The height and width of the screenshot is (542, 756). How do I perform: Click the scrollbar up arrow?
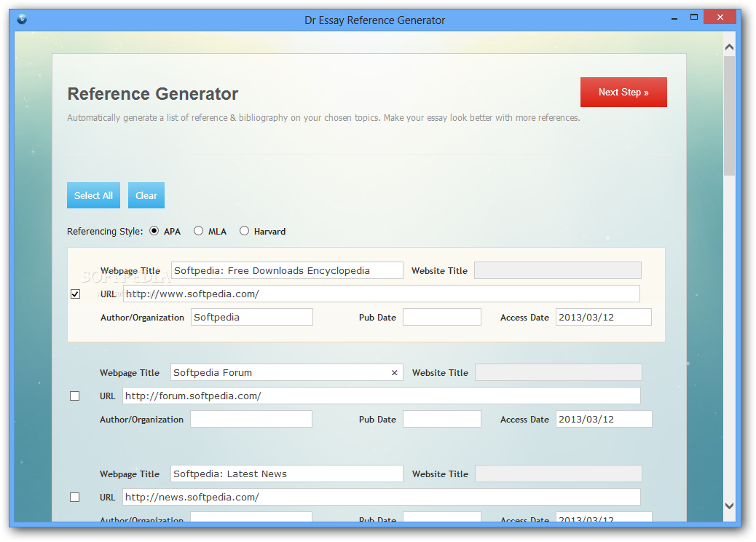[x=730, y=47]
